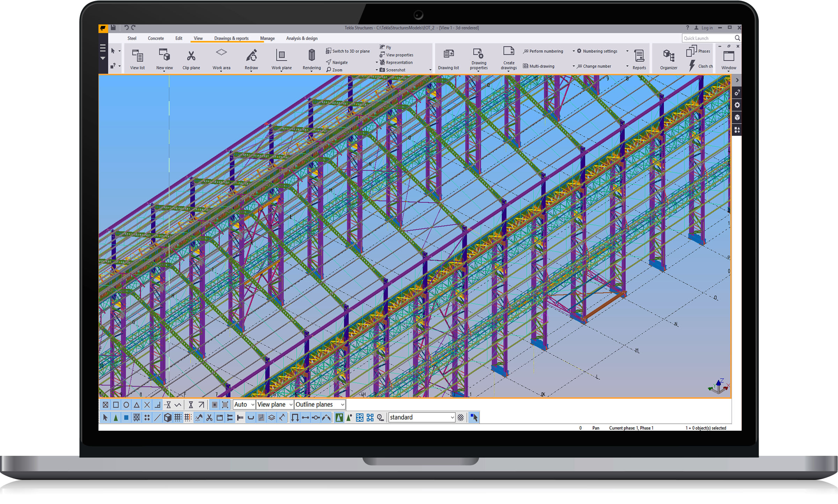
Task: Open the View list
Action: coord(137,56)
